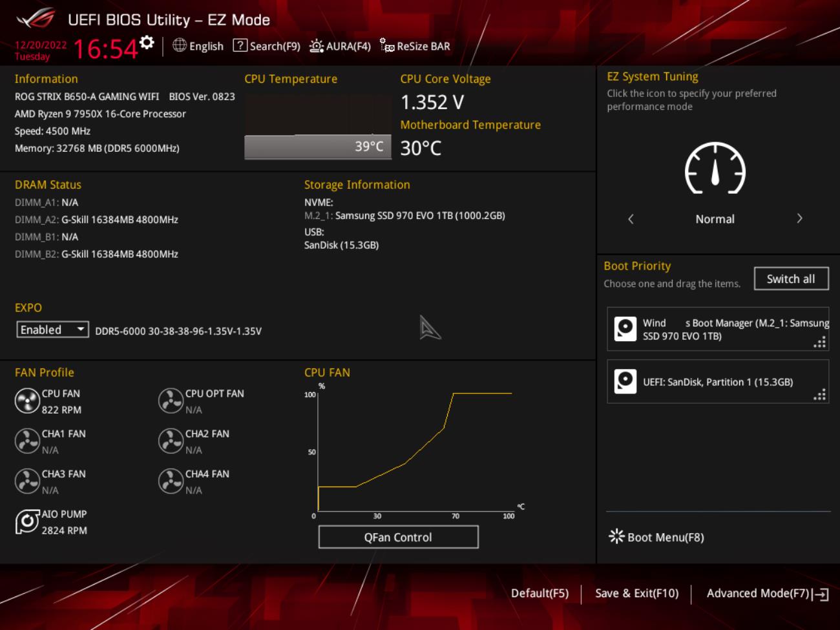The width and height of the screenshot is (840, 630).
Task: Click the AURA lighting icon
Action: [x=317, y=46]
